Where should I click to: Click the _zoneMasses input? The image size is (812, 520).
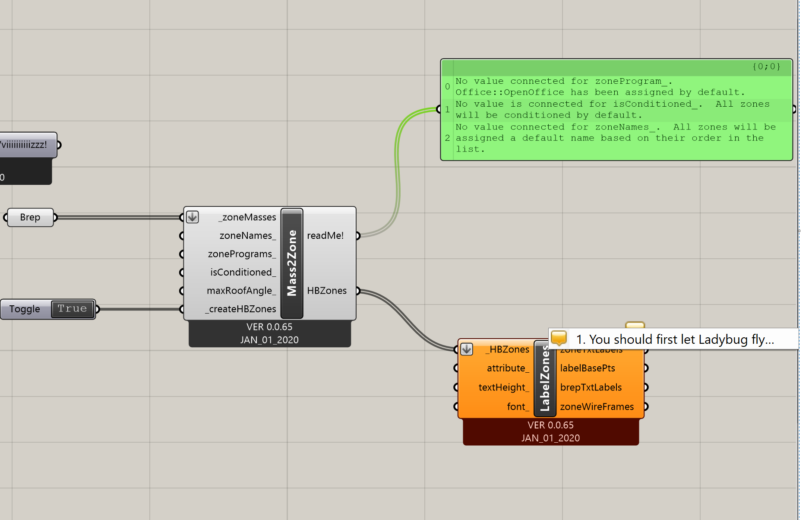pyautogui.click(x=247, y=217)
